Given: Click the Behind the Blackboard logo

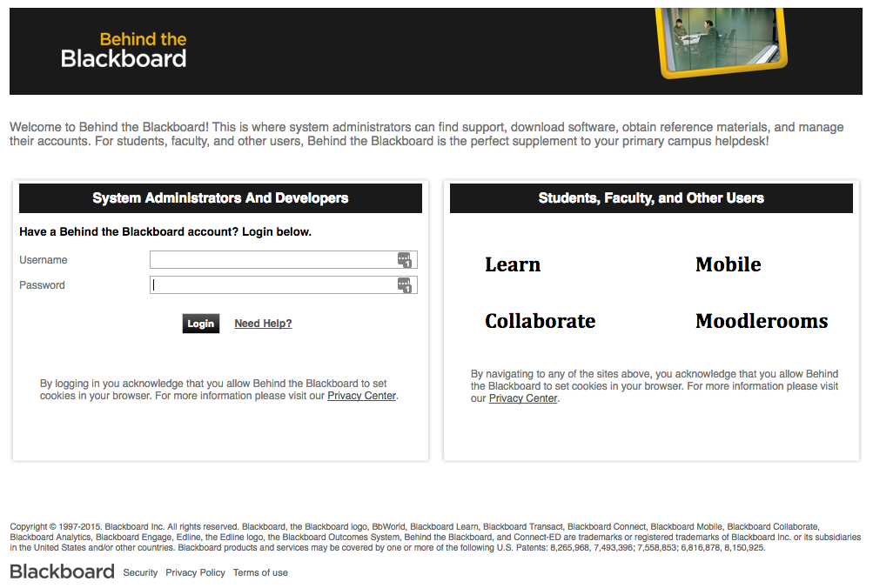Looking at the screenshot, I should pyautogui.click(x=124, y=50).
